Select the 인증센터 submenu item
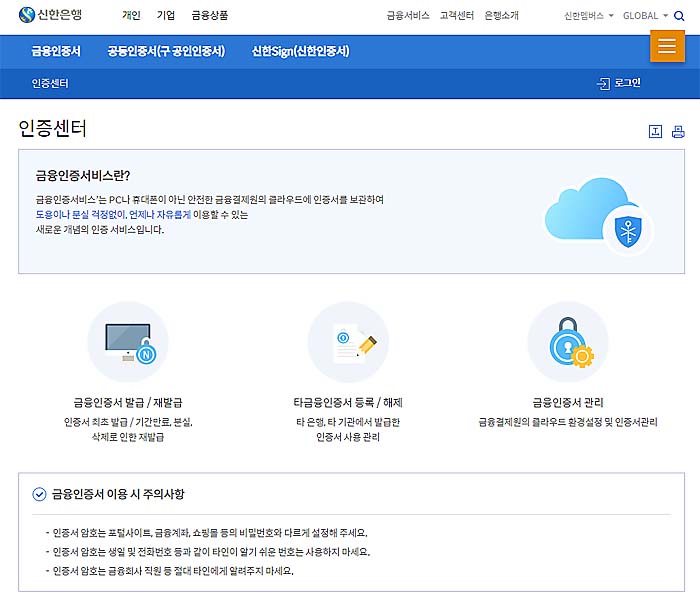Image resolution: width=700 pixels, height=610 pixels. click(50, 84)
